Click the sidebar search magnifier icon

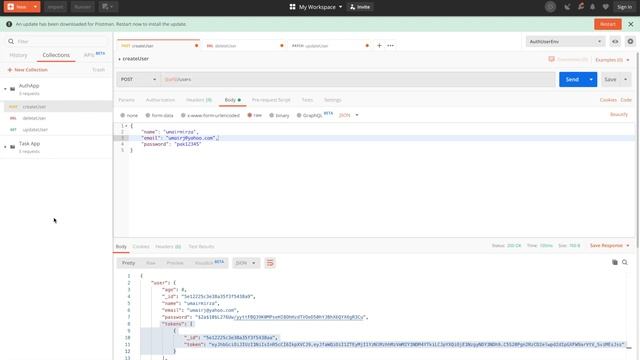[11, 41]
